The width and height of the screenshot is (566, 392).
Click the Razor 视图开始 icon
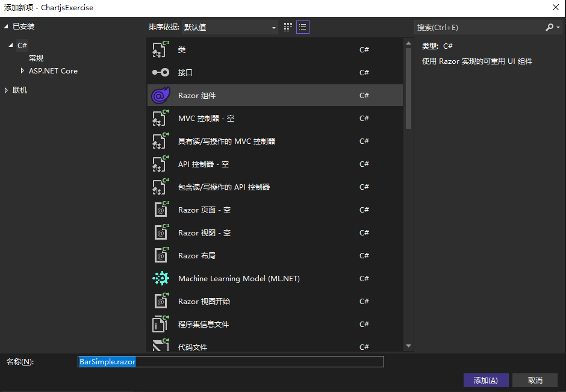tap(161, 301)
